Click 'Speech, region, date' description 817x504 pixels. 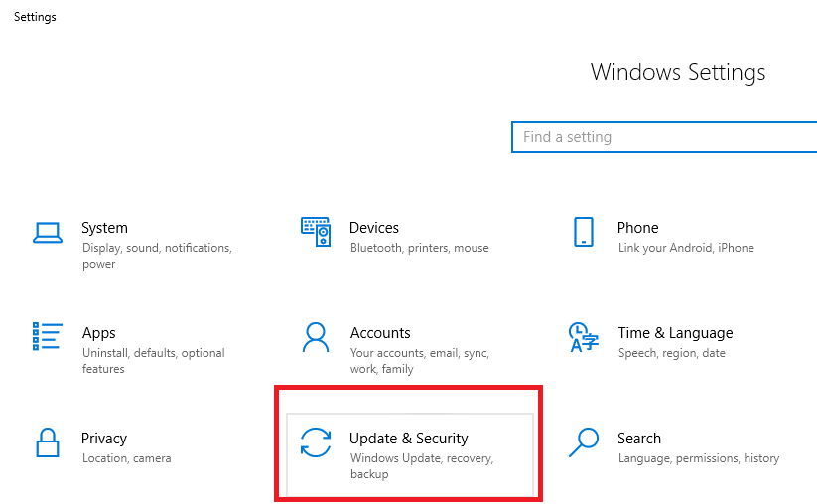(672, 353)
